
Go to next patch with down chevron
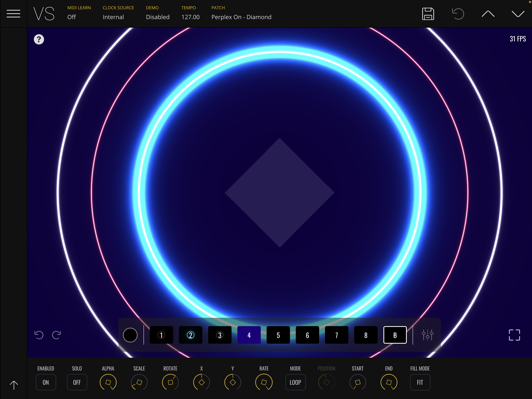tap(518, 14)
